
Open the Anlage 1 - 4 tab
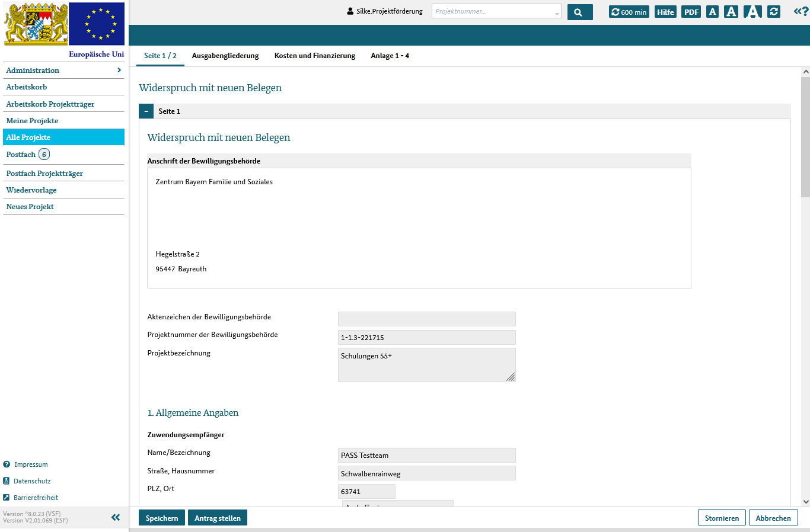(390, 56)
